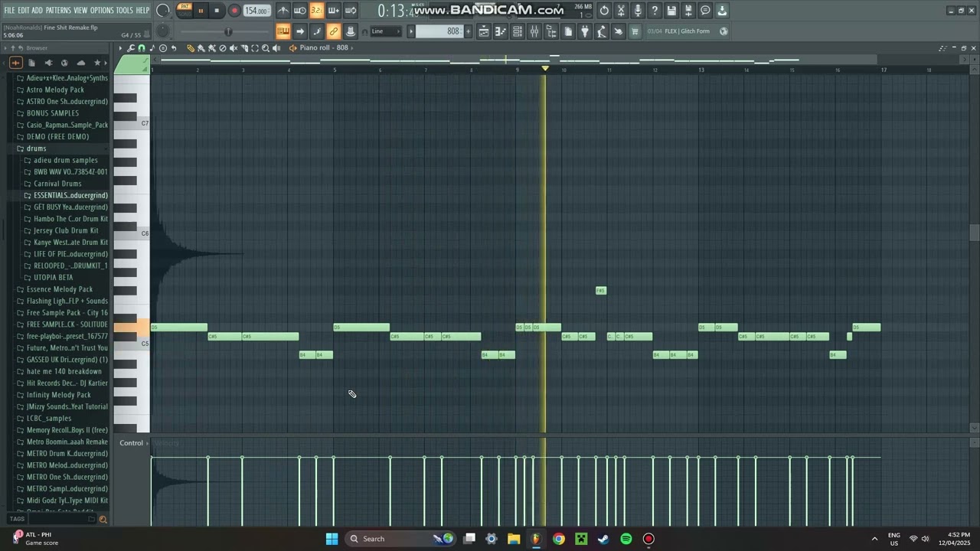This screenshot has height=551, width=980.
Task: Toggle the multilink to controllers link icon
Action: (334, 31)
